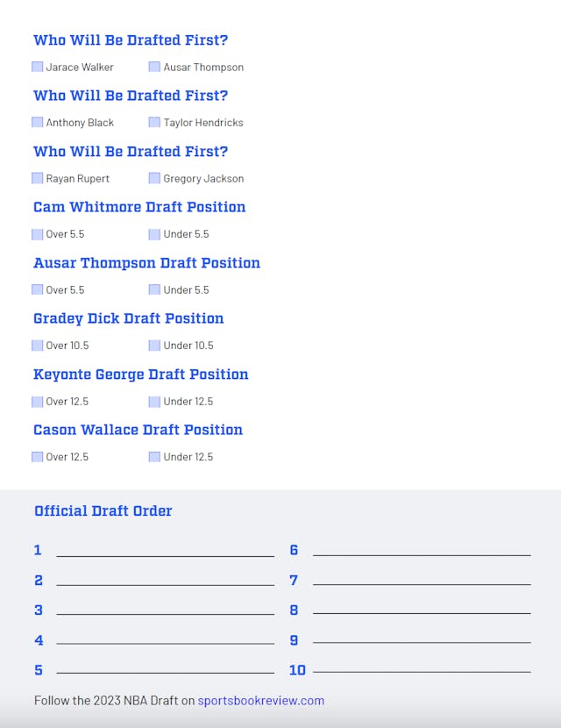
Task: Tick Over 12.5 for Cason Wallace
Action: [x=38, y=457]
